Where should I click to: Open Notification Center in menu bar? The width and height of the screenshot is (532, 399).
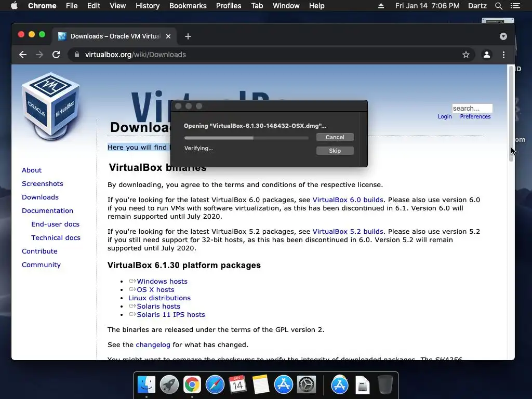pos(515,6)
